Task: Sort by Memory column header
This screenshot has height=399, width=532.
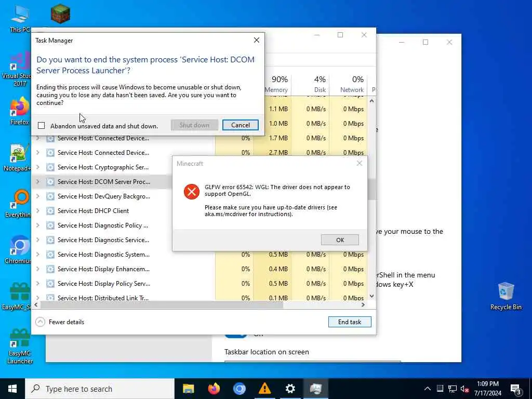Action: (x=276, y=84)
